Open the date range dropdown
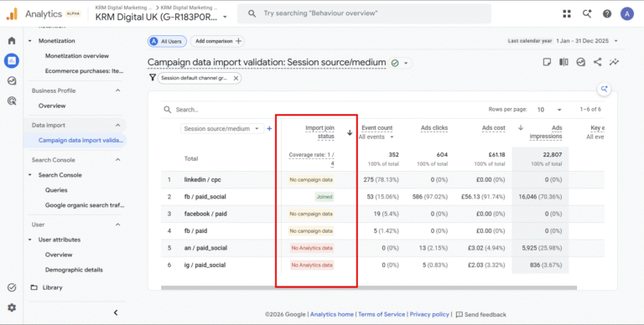Screen dimensions: 644x325 [x=615, y=41]
